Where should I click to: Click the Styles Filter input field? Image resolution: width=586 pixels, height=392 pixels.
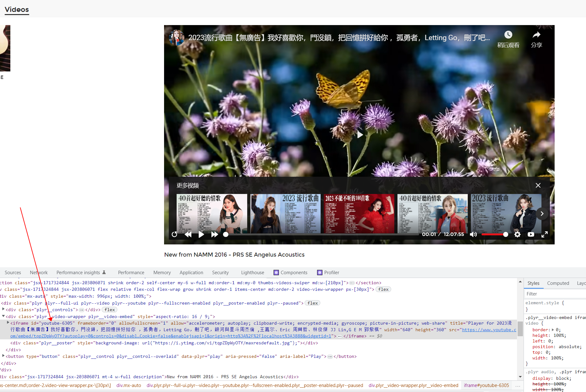click(x=555, y=294)
